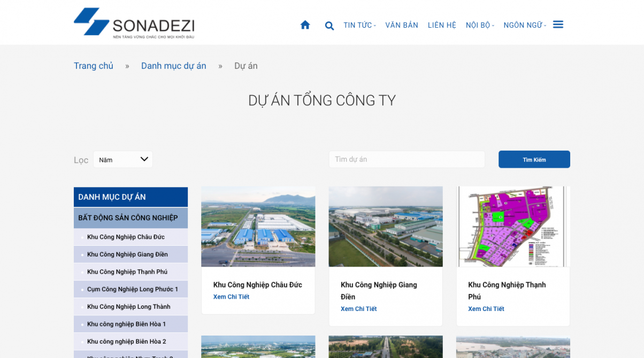
Task: Open the Thạnh Phú zoning map thumbnail
Action: [513, 227]
